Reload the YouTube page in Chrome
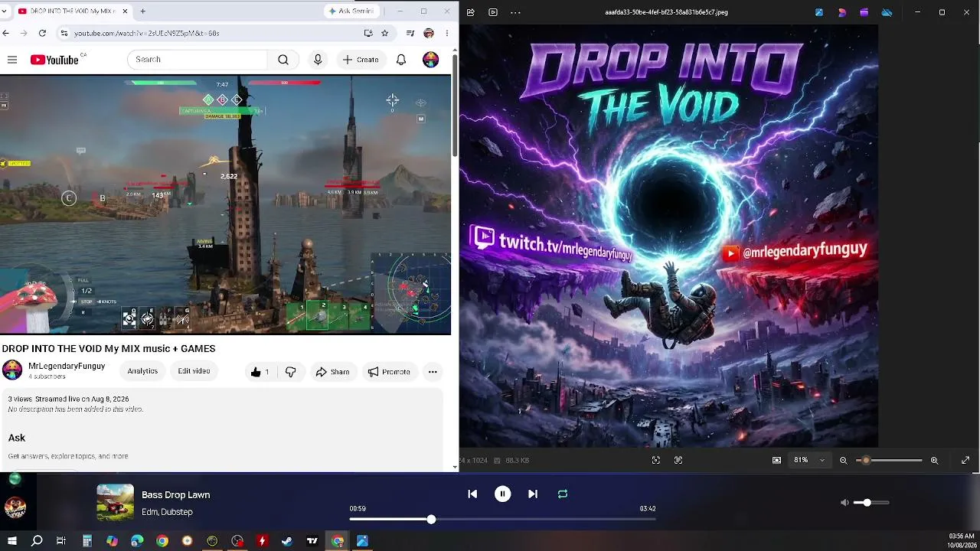 point(42,33)
